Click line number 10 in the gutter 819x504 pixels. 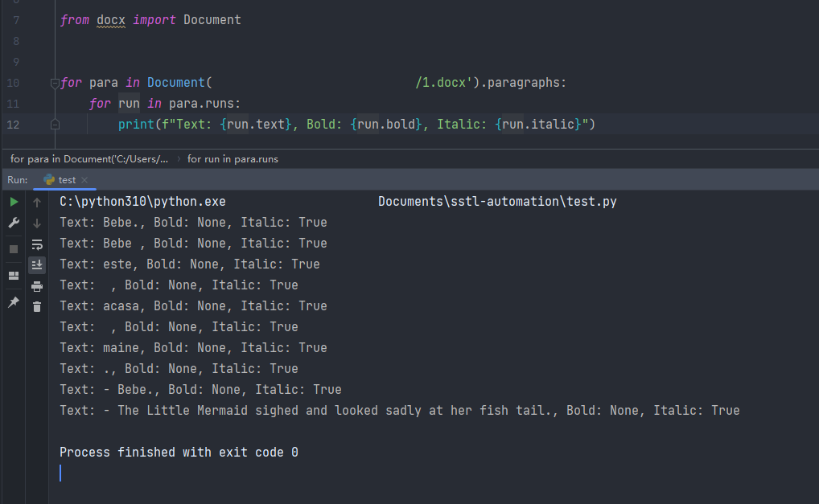coord(13,83)
